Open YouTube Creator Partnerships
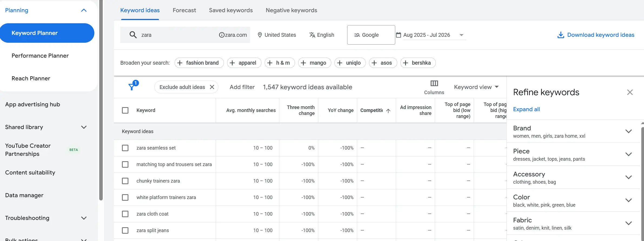This screenshot has height=241, width=644. click(28, 150)
